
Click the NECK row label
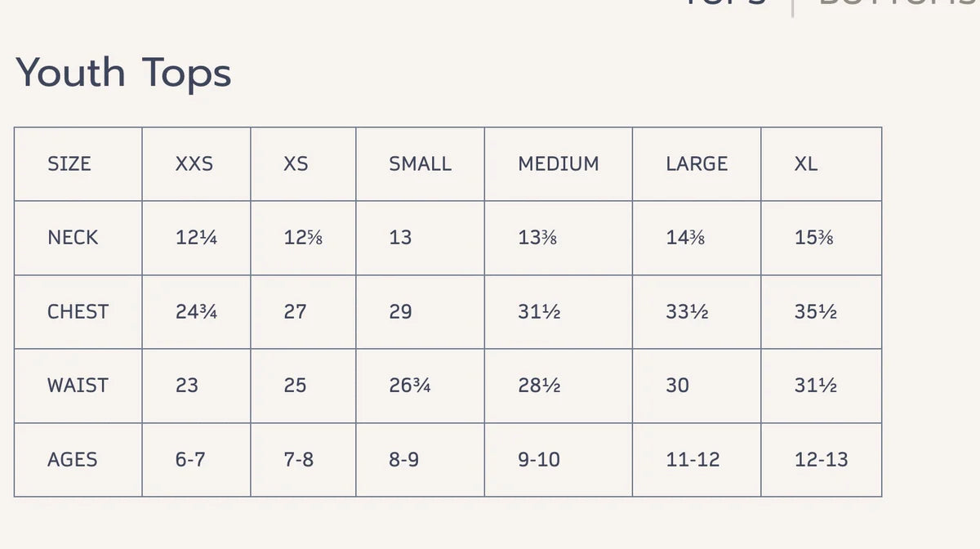point(73,238)
